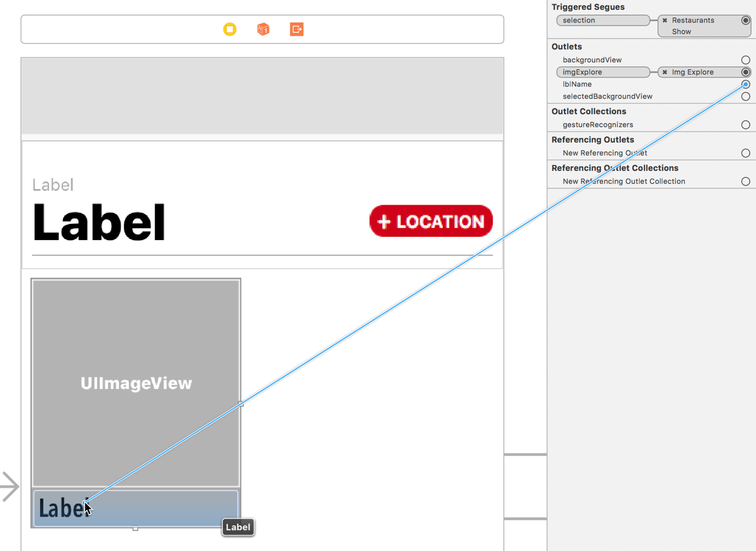Click the Outlet Collections section header
This screenshot has width=756, height=551.
588,111
